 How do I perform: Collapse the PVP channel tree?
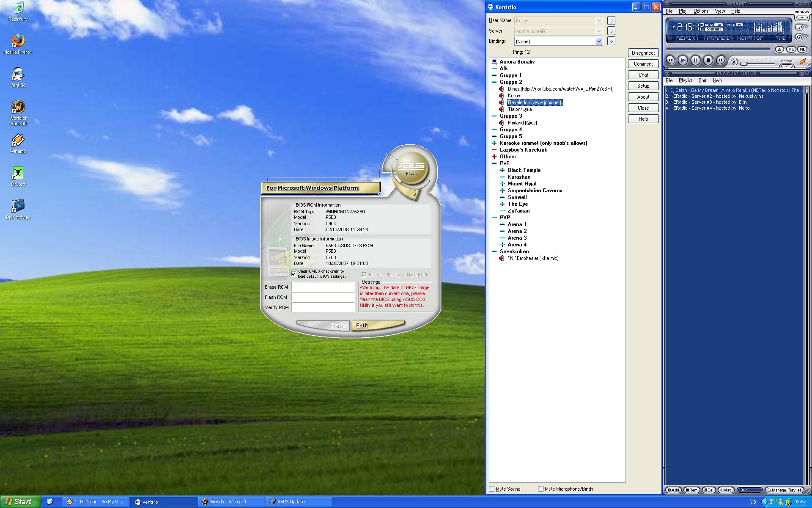494,218
